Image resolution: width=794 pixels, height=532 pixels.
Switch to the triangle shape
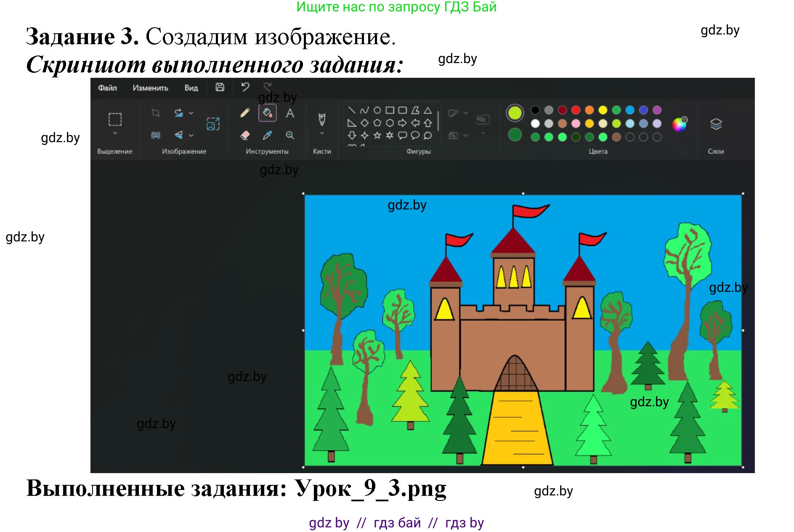pyautogui.click(x=429, y=110)
